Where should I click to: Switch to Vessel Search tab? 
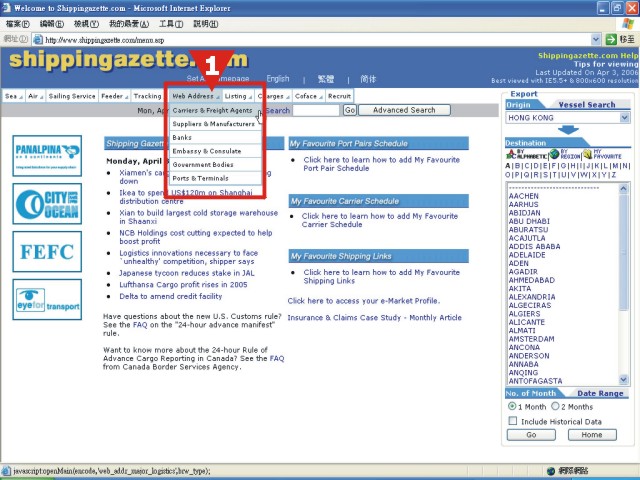[587, 104]
